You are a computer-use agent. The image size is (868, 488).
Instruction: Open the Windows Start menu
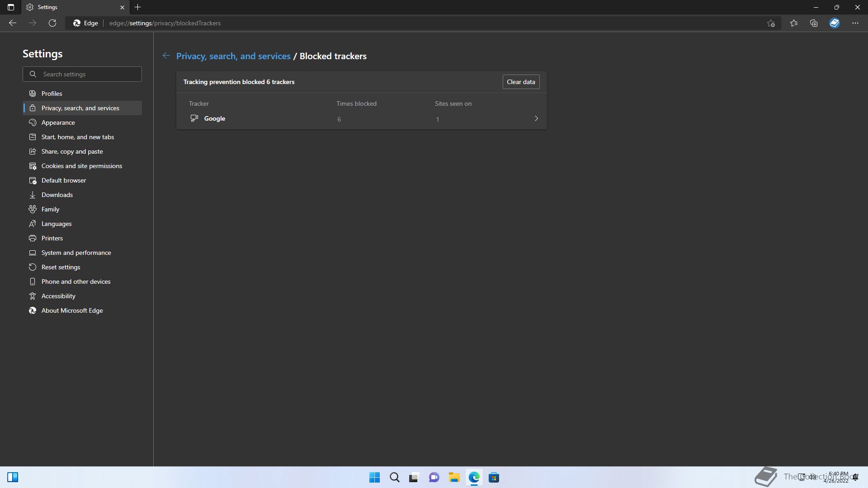click(x=374, y=477)
